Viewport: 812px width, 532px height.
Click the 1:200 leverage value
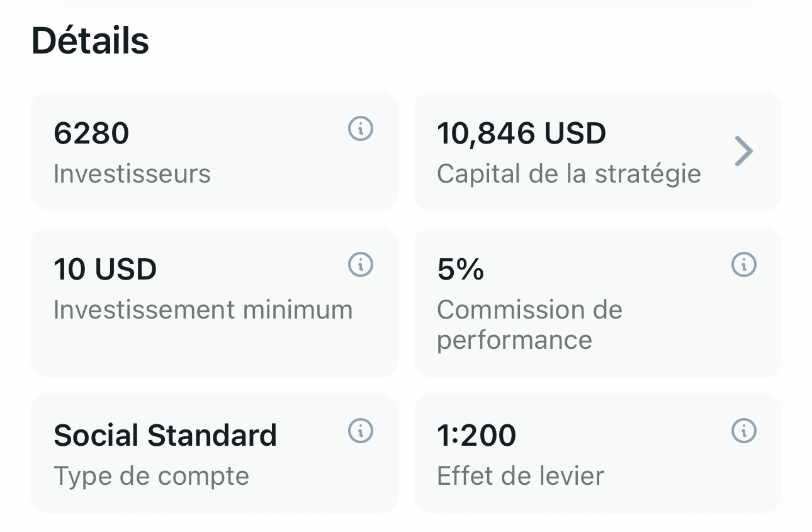click(476, 435)
